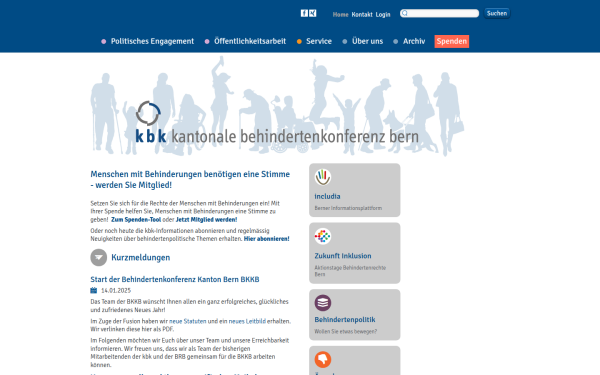
Task: Open the Archiv menu item
Action: [414, 41]
